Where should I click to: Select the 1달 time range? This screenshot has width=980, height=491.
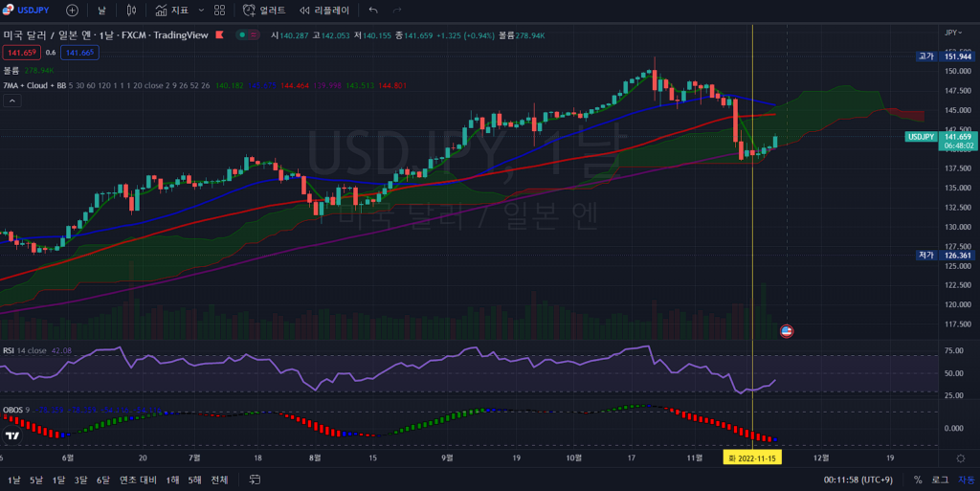pyautogui.click(x=58, y=480)
